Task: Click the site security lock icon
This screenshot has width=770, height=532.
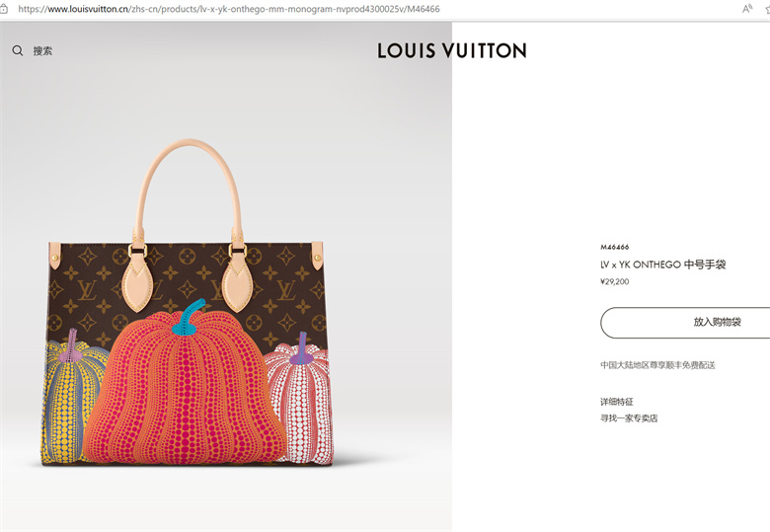Action: point(3,9)
